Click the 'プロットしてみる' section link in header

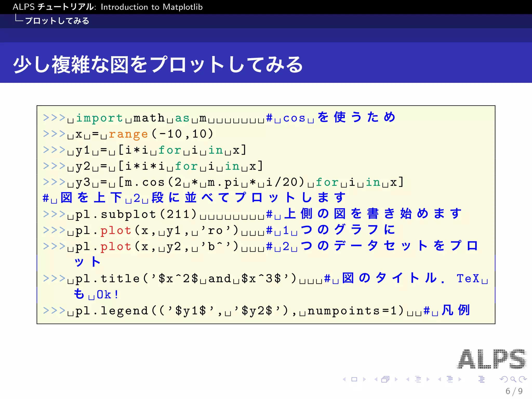tap(57, 21)
